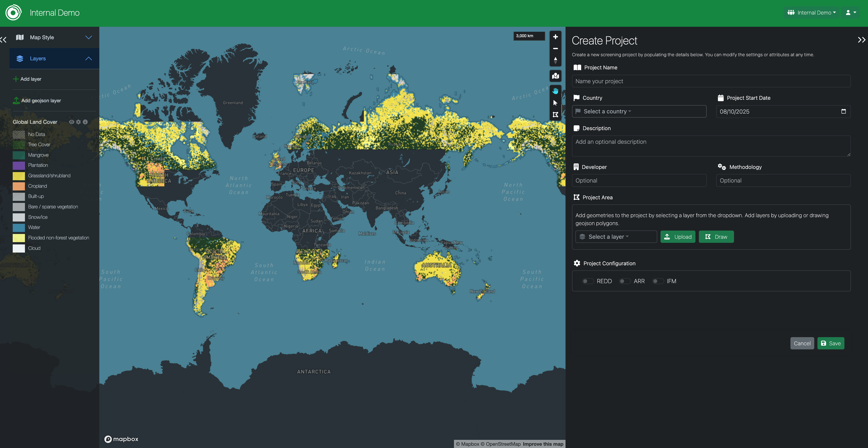Select the pointer cursor tool

click(x=555, y=103)
